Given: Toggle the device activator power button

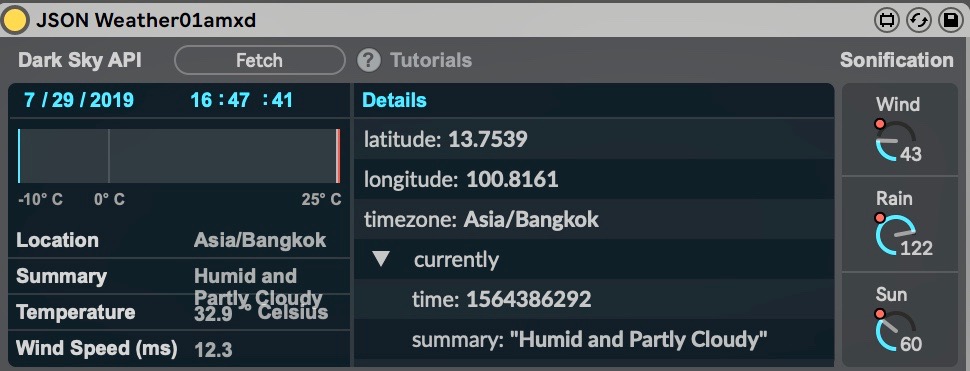Looking at the screenshot, I should click(x=16, y=20).
